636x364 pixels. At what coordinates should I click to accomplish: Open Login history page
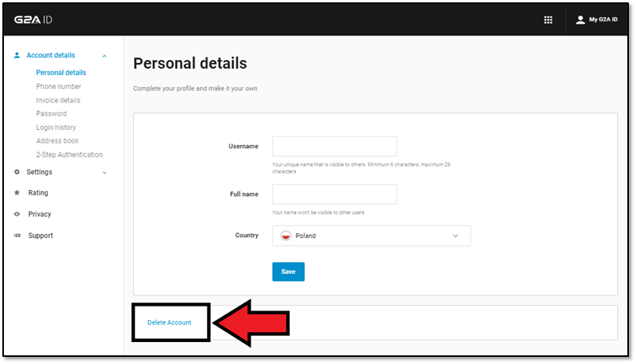(x=56, y=128)
